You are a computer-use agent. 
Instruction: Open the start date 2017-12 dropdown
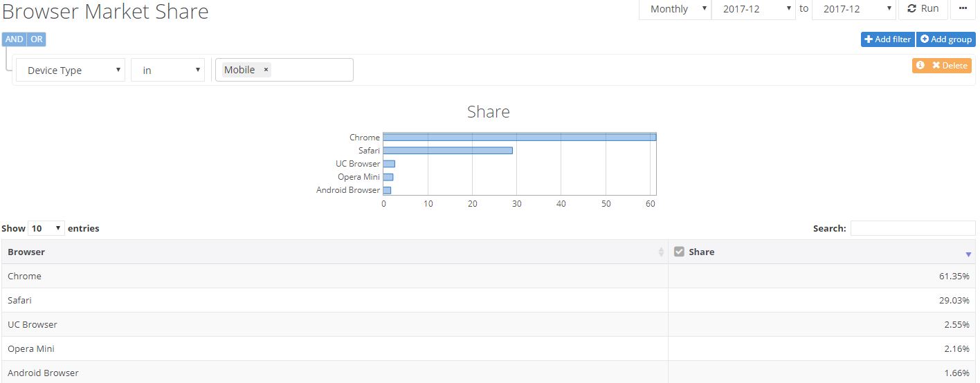[754, 9]
